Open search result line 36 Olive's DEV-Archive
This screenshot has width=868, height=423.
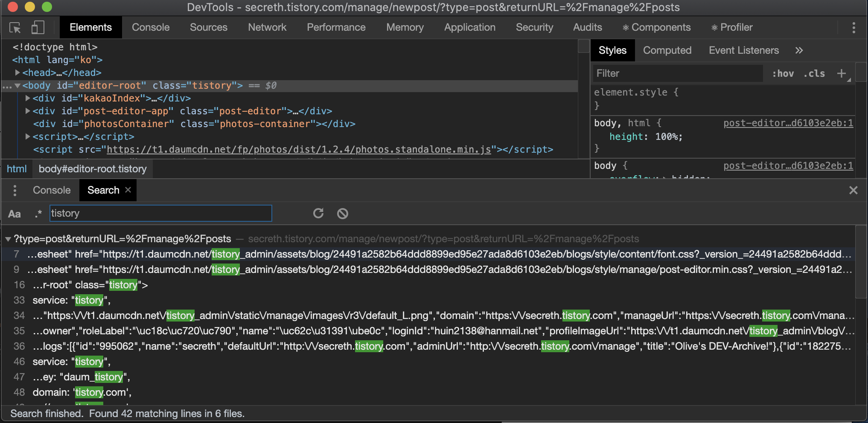428,346
